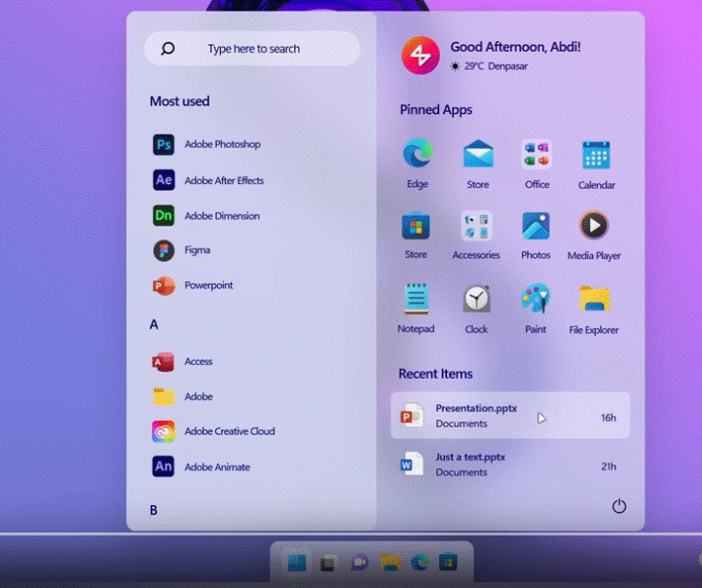
Task: Open pinned File Explorer
Action: pyautogui.click(x=594, y=311)
